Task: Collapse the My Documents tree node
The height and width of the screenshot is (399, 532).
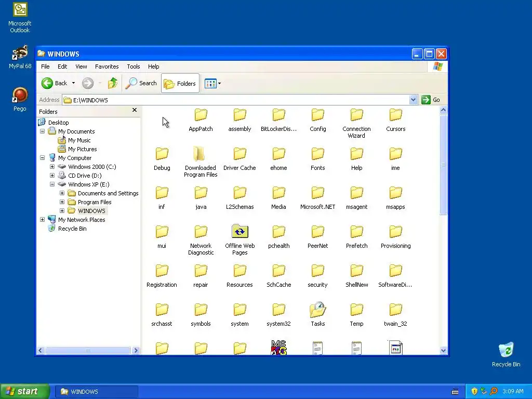Action: [43, 131]
